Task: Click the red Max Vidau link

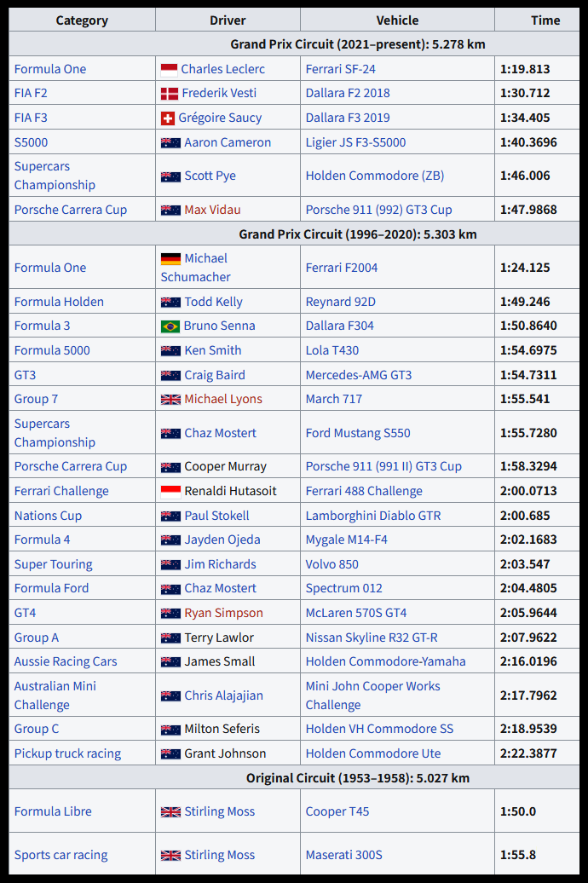Action: pyautogui.click(x=212, y=210)
